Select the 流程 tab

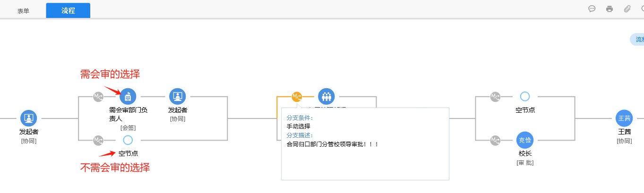click(x=68, y=10)
